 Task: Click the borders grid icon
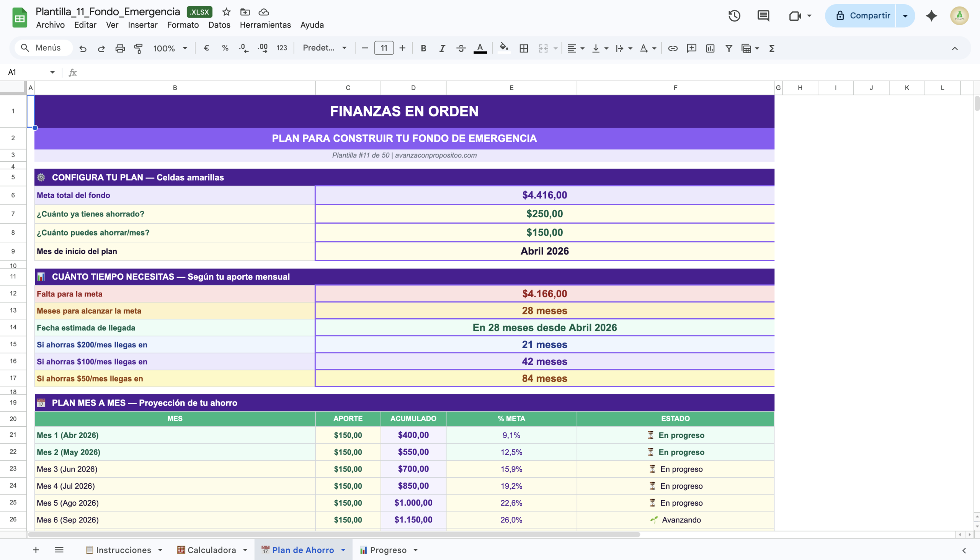(x=523, y=48)
